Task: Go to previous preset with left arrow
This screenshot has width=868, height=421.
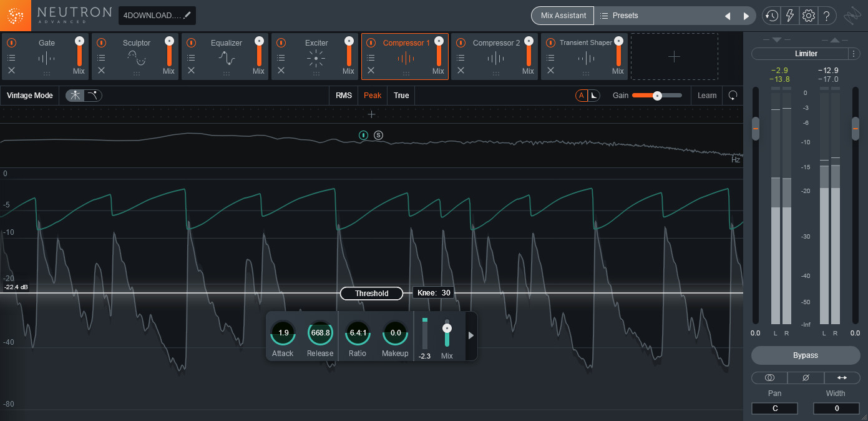Action: click(x=727, y=16)
